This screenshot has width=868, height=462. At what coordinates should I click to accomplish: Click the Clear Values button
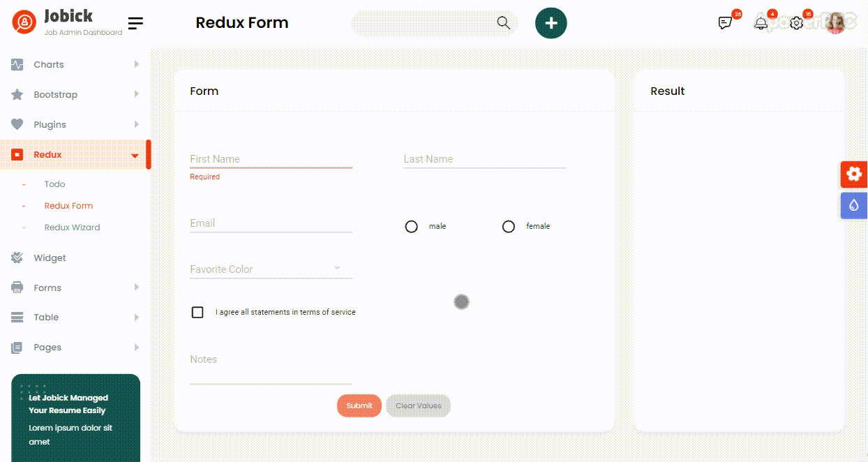[419, 405]
